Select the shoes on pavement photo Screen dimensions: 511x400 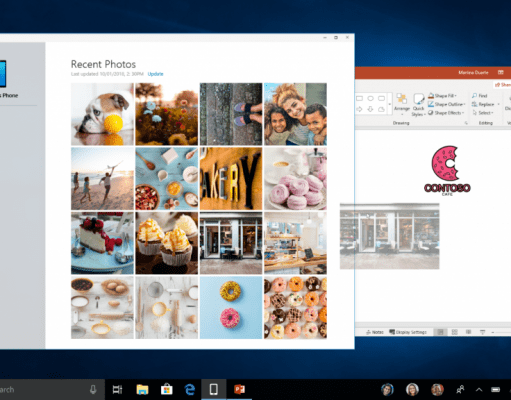pos(231,114)
